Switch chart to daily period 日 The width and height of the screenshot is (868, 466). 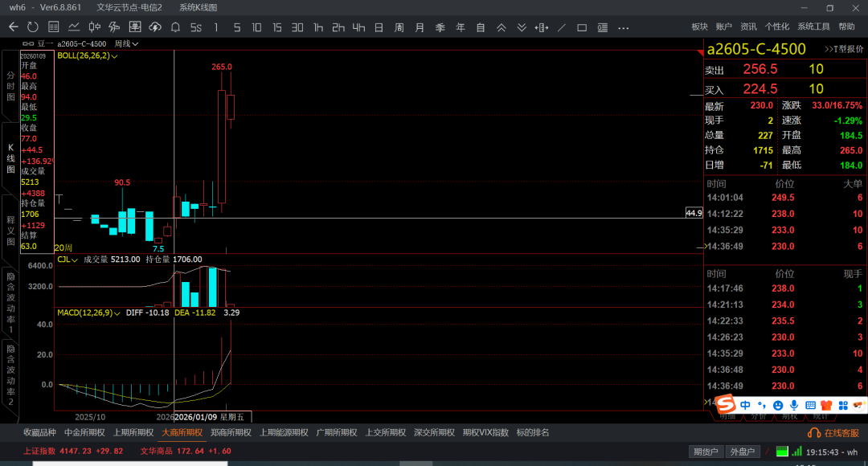tap(379, 27)
